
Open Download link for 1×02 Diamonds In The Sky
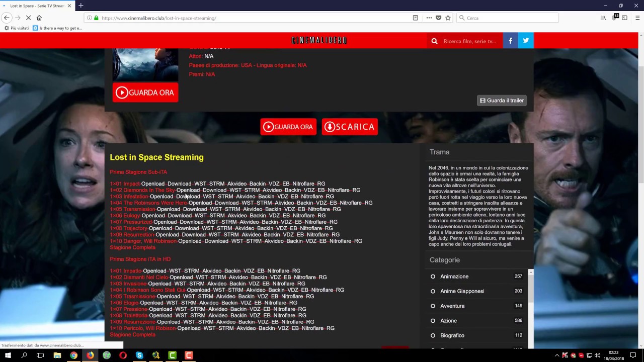coord(215,190)
